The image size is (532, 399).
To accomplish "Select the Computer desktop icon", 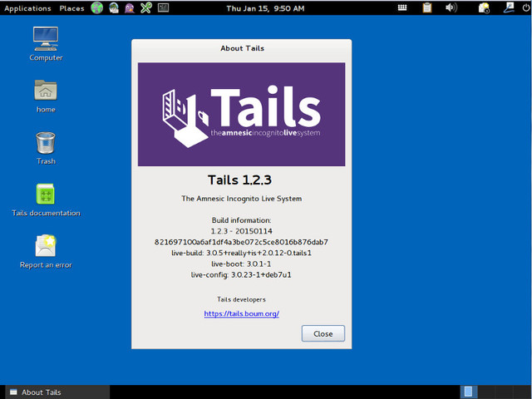I will [46, 44].
